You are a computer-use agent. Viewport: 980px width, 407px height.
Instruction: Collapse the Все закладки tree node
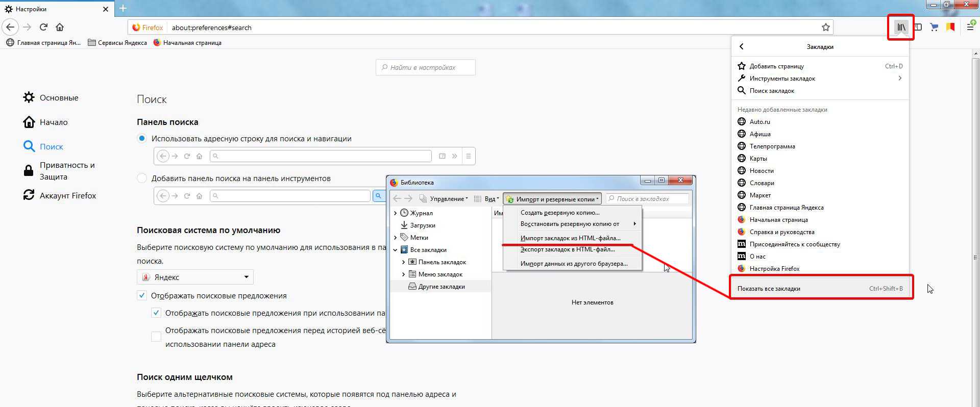tap(395, 250)
